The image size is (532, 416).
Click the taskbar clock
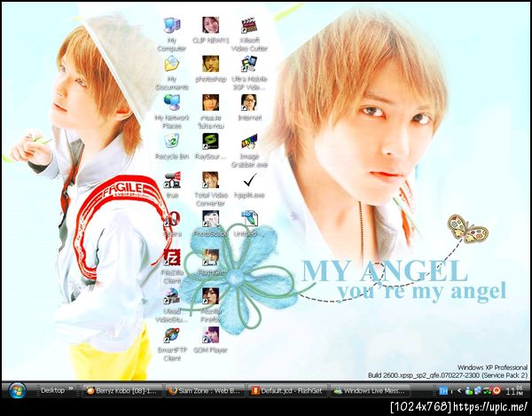[514, 390]
